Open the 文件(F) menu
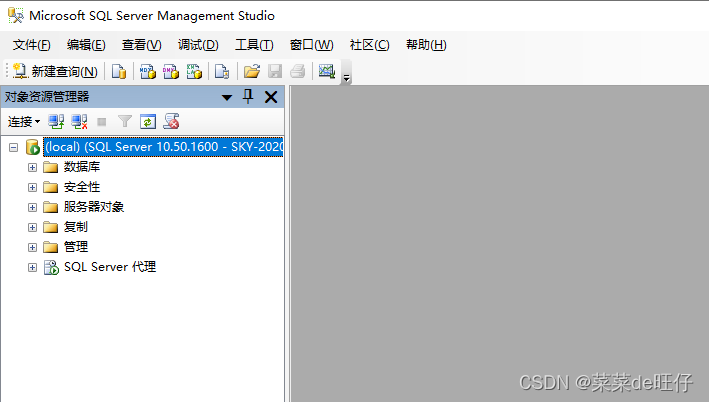The width and height of the screenshot is (709, 402). tap(32, 45)
